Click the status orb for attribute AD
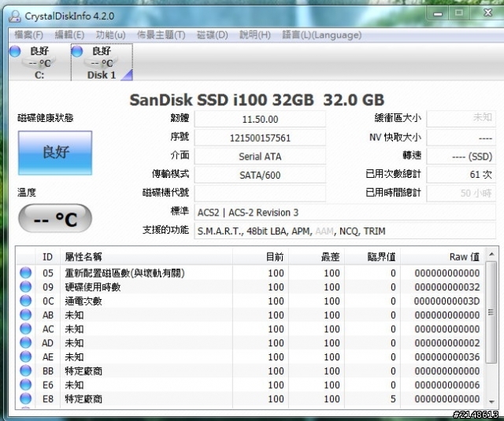Screen dimensions: 504x421 point(25,342)
